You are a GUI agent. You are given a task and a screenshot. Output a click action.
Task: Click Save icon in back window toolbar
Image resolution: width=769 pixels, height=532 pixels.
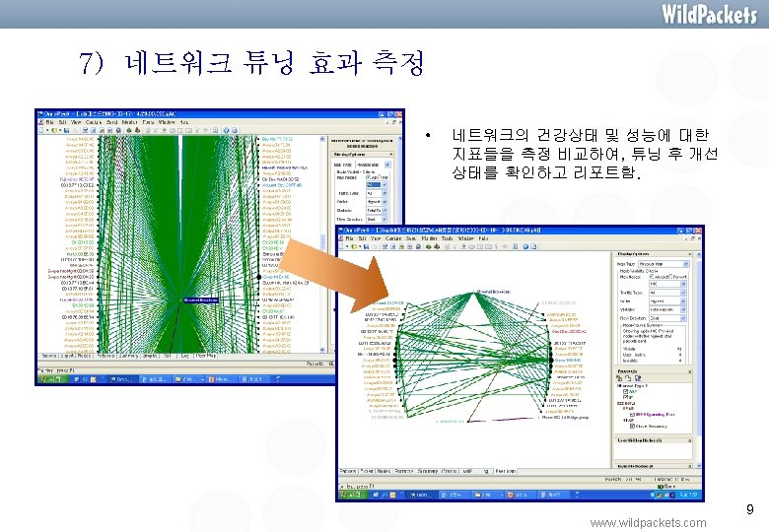[x=66, y=130]
